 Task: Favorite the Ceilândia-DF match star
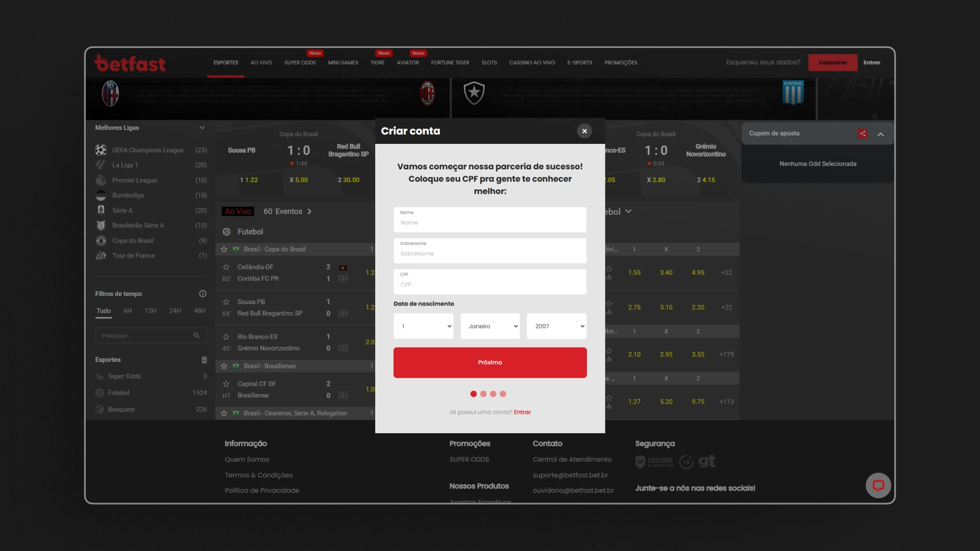click(x=226, y=267)
